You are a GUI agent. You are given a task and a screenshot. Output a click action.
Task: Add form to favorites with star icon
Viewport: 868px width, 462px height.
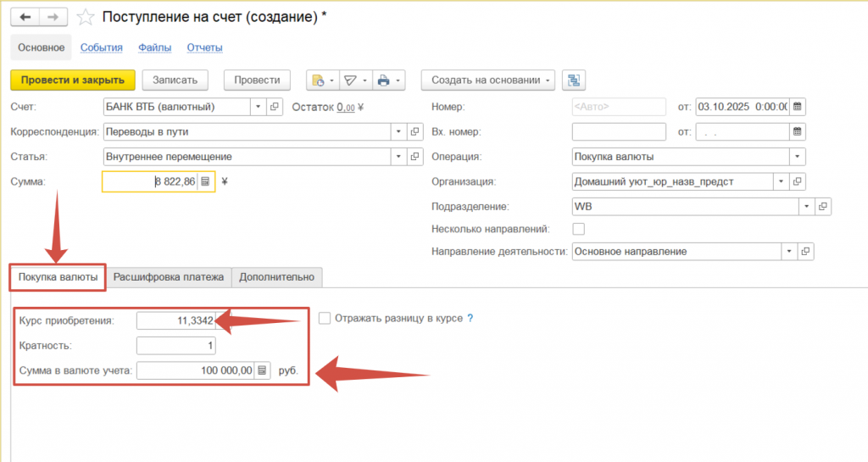tap(86, 17)
